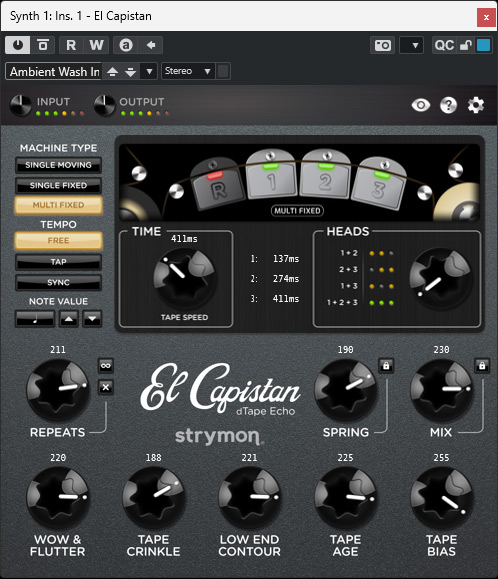Image resolution: width=498 pixels, height=579 pixels.
Task: Select MULTI FIXED machine type
Action: click(58, 205)
